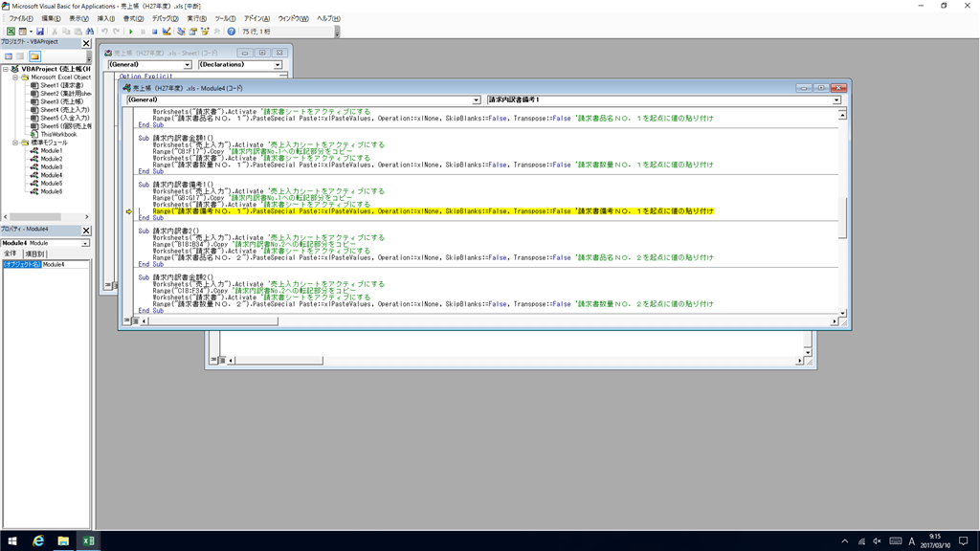
Task: Open the Project Explorer toolbar icon
Action: tap(181, 32)
